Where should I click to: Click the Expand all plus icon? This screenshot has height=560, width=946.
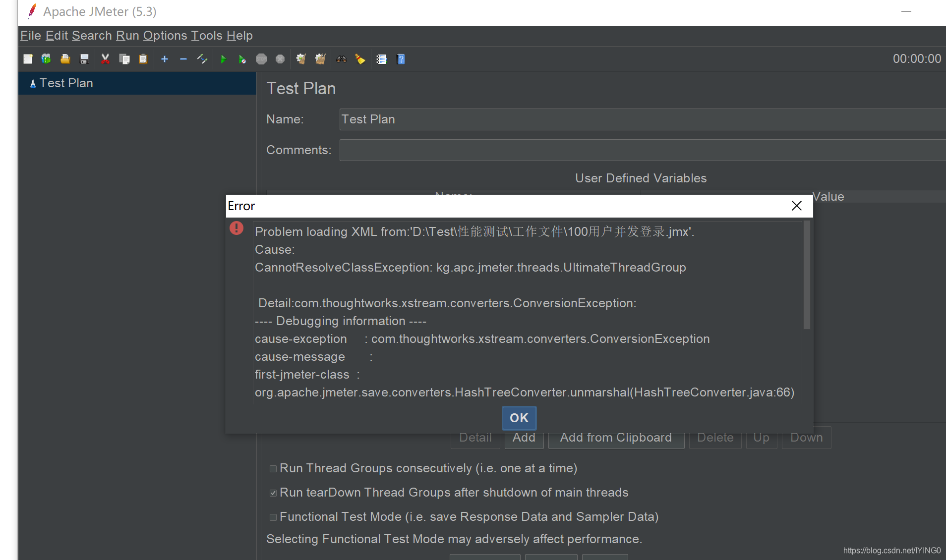165,59
